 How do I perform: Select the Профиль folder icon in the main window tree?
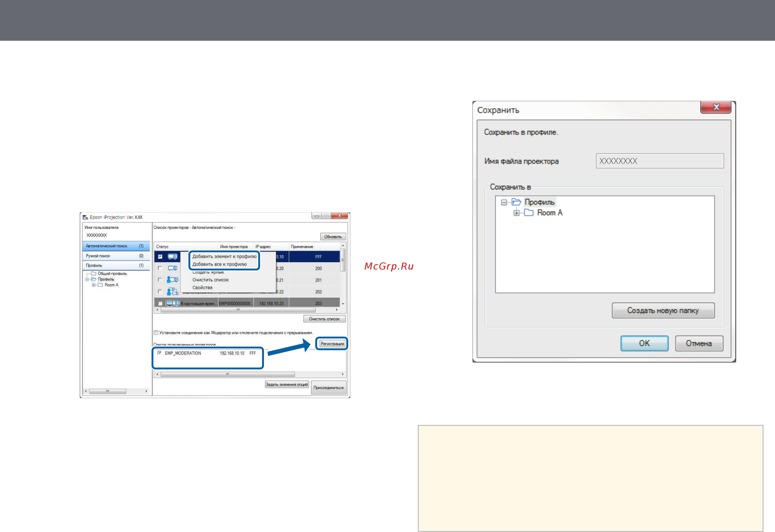click(94, 279)
